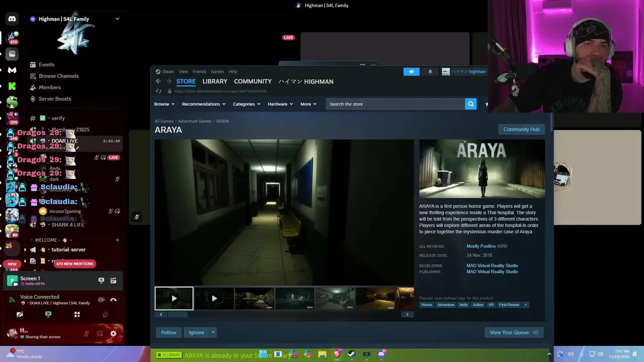Open Steam Hardware dropdown
Image resolution: width=644 pixels, height=362 pixels.
(x=280, y=104)
